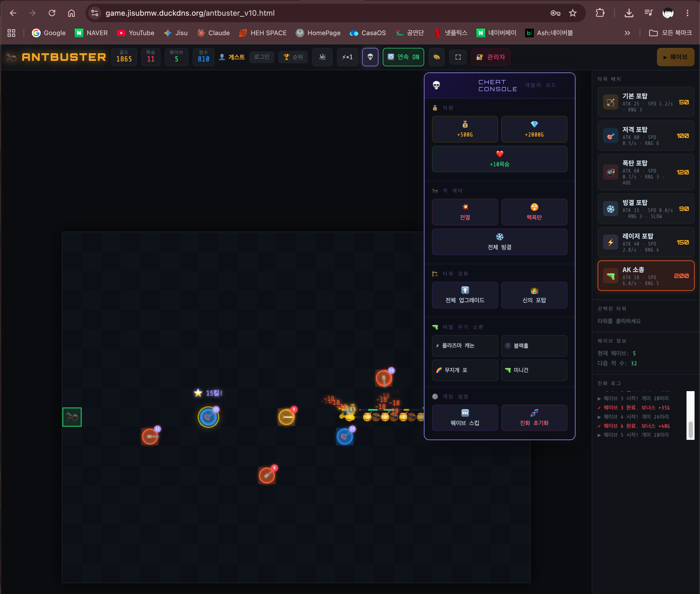Select the 빙결 포탑 freeze tower card
The image size is (700, 594).
click(x=646, y=209)
